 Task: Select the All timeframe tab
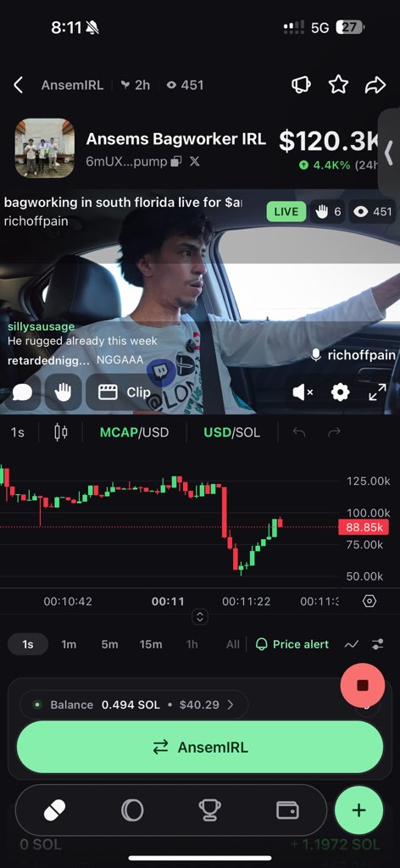pos(233,644)
